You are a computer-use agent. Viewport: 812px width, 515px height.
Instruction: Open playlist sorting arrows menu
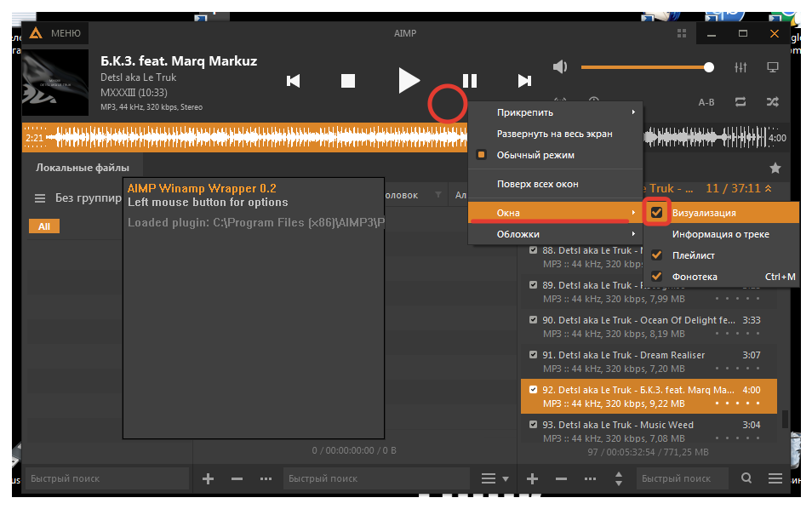619,478
